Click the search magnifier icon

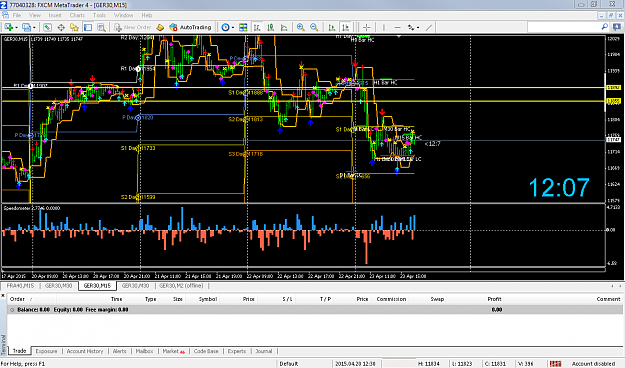pos(605,27)
